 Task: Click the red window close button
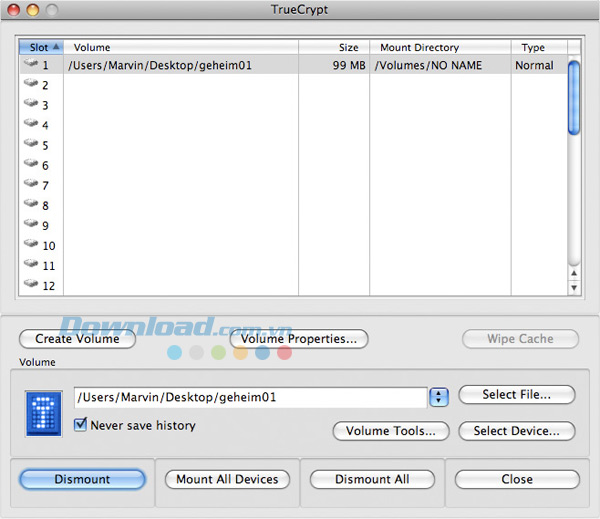(14, 10)
